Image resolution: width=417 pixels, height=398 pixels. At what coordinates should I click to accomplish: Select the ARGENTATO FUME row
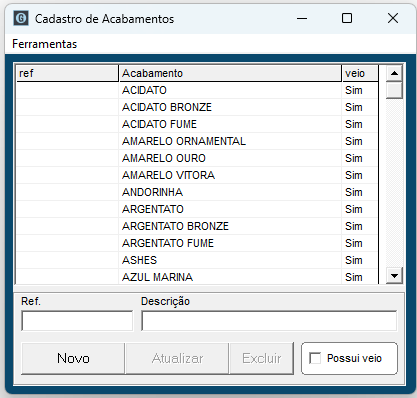click(197, 243)
